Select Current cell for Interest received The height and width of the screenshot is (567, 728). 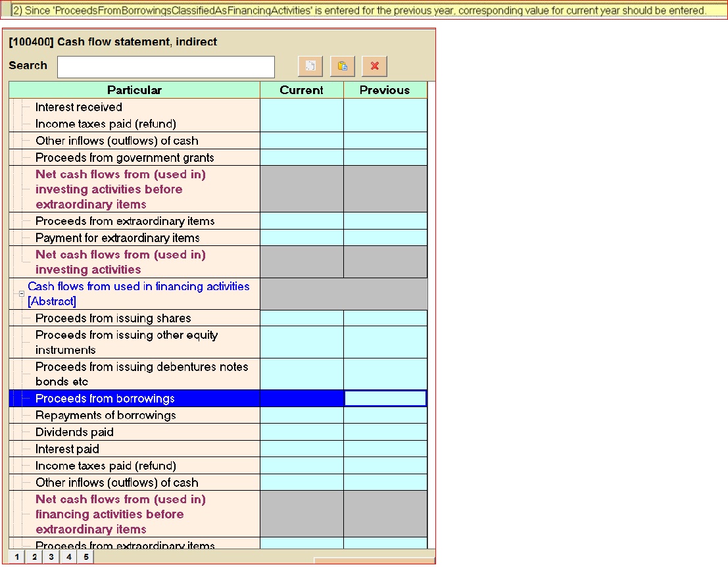[x=302, y=107]
